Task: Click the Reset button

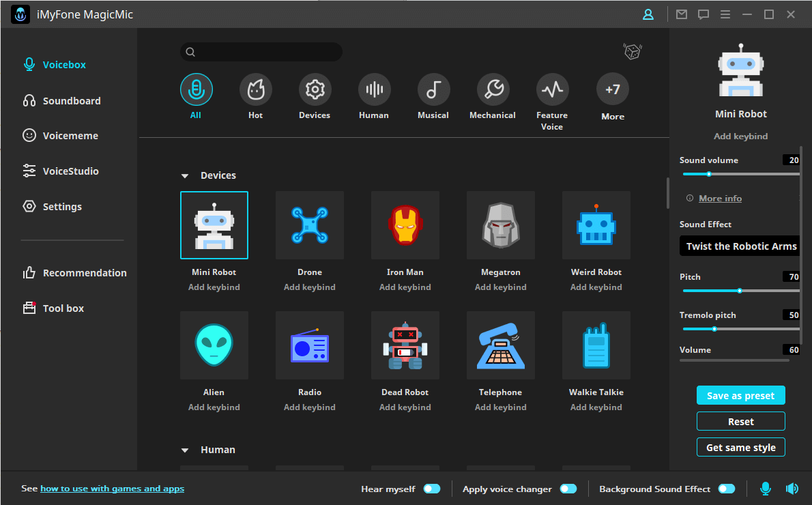Action: [740, 422]
